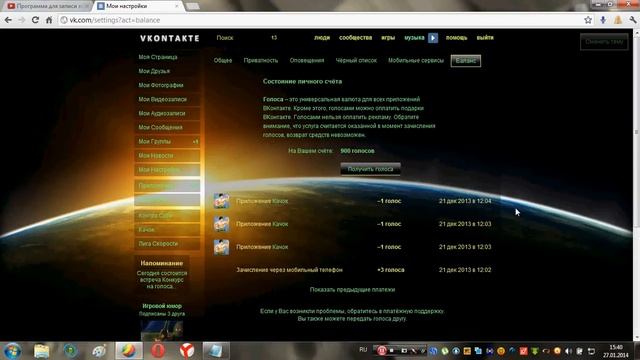Open Мои Фотографии in the sidebar
Screen dimensions: 640x360
tap(167, 85)
